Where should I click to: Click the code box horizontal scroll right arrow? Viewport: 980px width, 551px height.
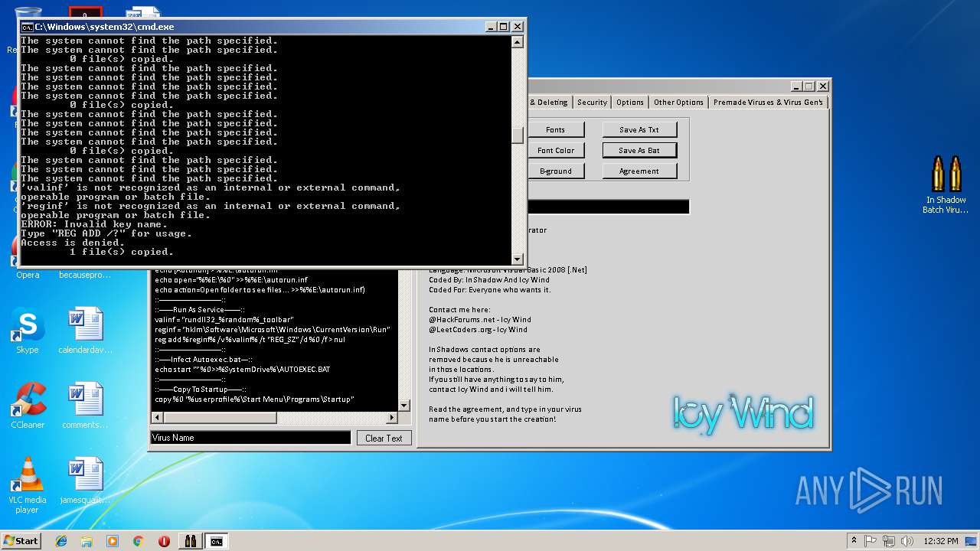pyautogui.click(x=392, y=418)
